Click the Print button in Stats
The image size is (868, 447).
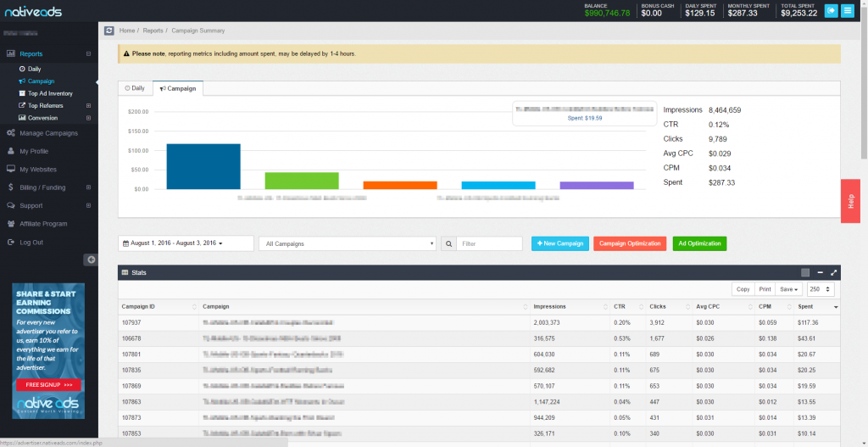pos(765,289)
